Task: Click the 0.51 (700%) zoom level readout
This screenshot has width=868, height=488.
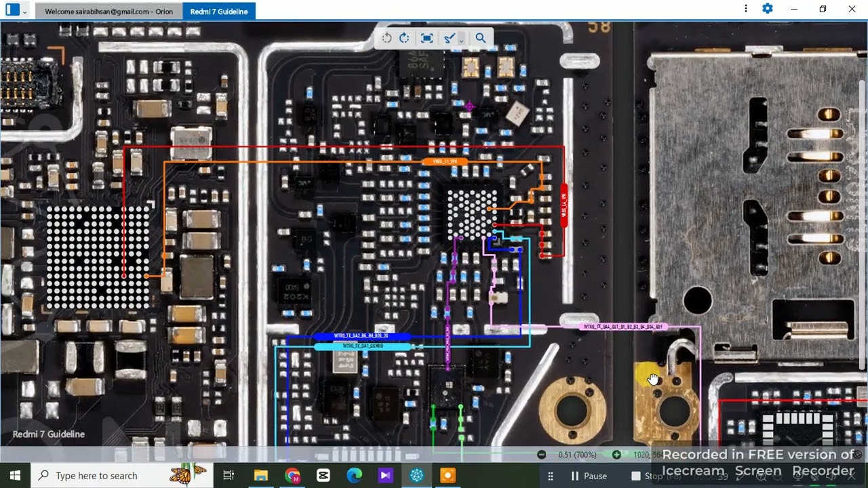Action: (577, 455)
